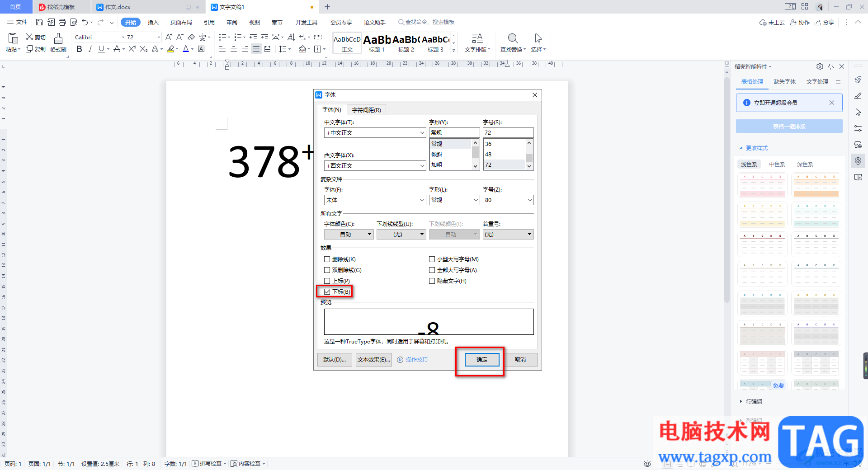Open the Insert ribbon tab
This screenshot has height=470, width=868.
tap(153, 22)
